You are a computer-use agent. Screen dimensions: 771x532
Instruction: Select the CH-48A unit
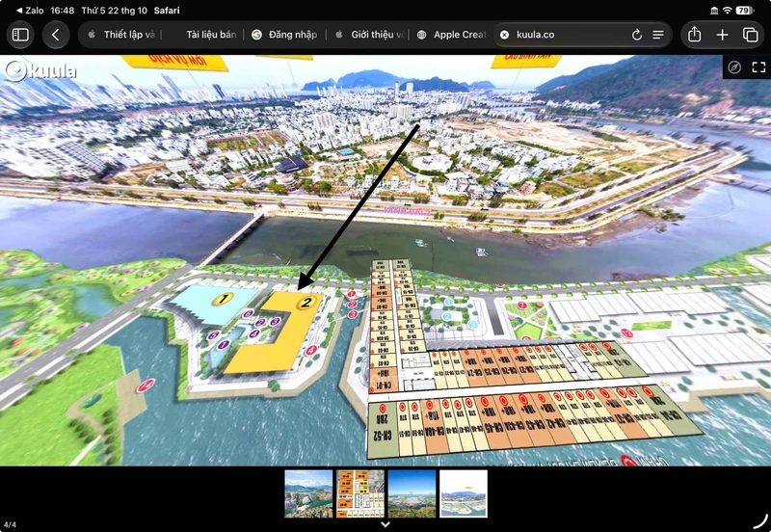pos(438,426)
